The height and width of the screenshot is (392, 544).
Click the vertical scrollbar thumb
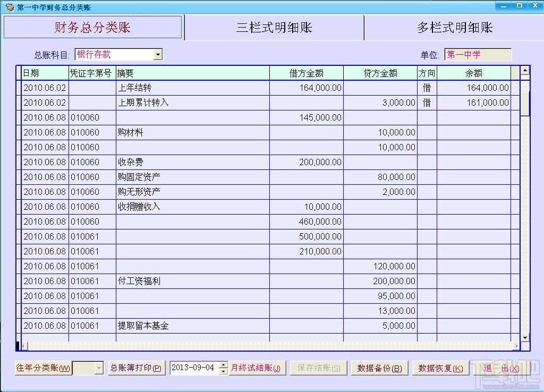(x=525, y=104)
